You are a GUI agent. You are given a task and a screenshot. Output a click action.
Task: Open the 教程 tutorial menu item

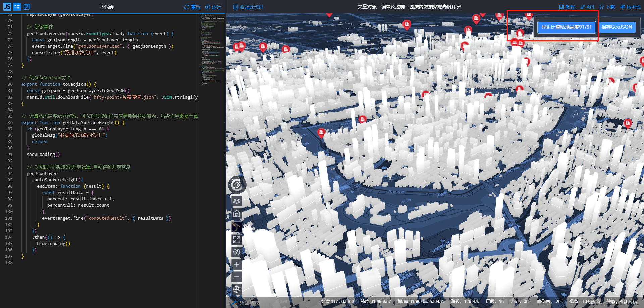568,7
